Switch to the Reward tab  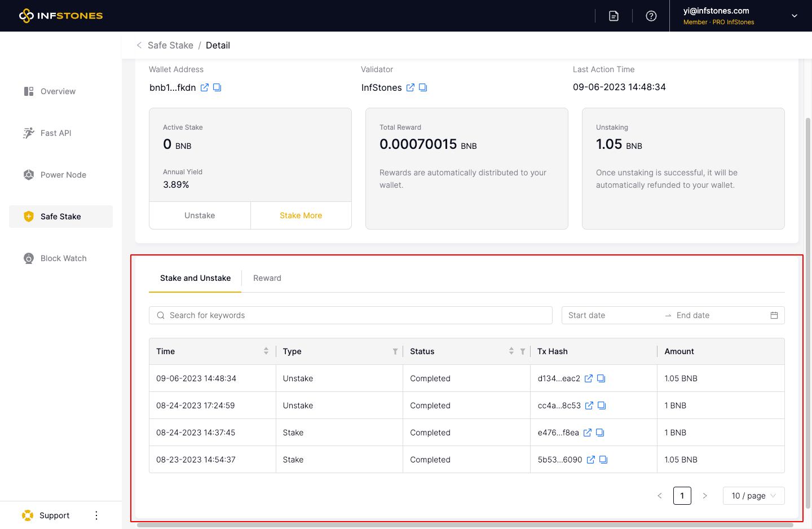[x=267, y=278]
